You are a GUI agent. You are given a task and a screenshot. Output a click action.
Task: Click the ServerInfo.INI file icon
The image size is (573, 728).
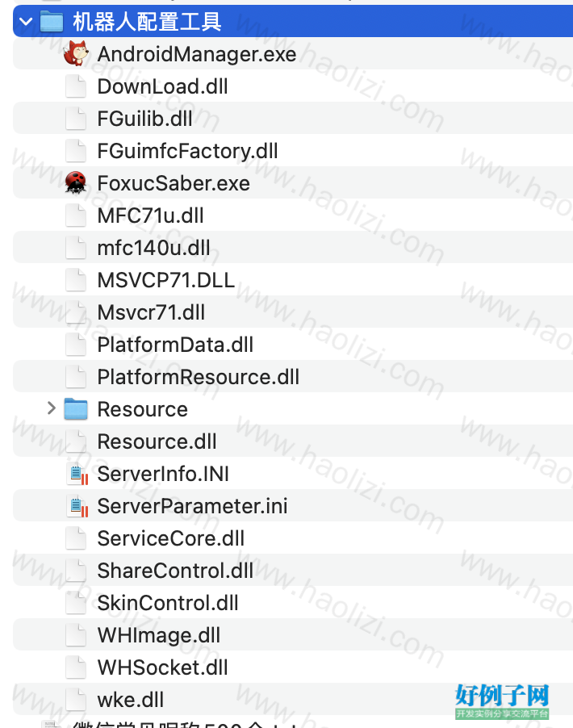77,474
